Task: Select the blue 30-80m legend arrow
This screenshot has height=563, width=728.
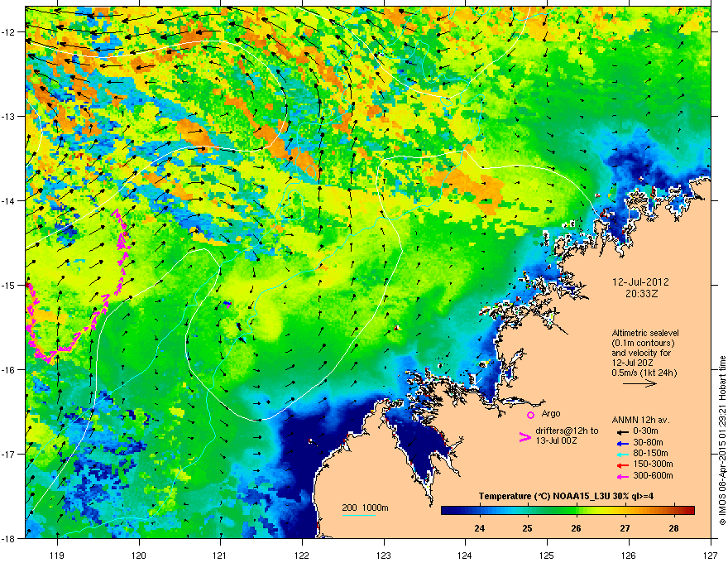Action: pyautogui.click(x=622, y=442)
